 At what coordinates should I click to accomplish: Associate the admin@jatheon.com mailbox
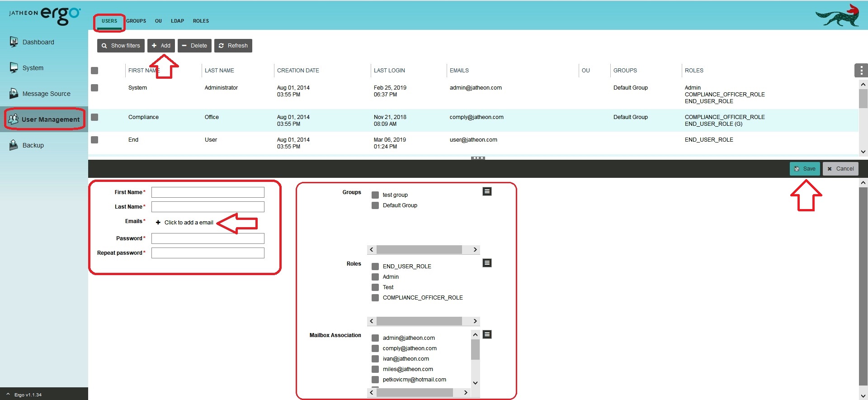coord(375,338)
